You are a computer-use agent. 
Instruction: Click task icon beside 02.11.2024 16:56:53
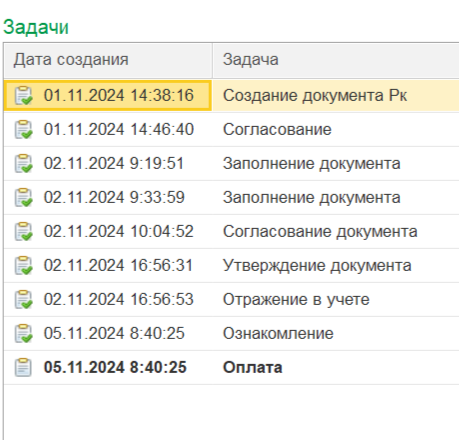[x=23, y=300]
